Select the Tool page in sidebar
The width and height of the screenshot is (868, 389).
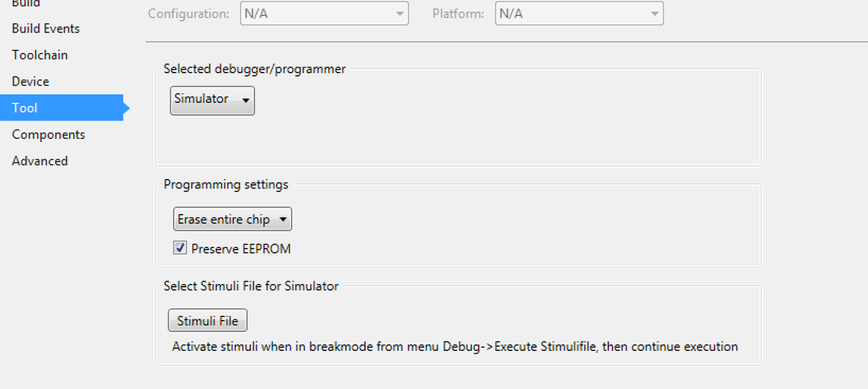tap(25, 108)
